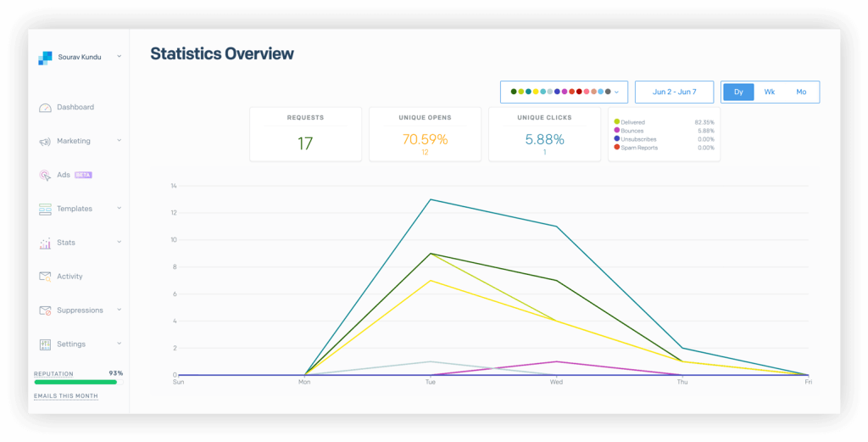Click the Delivered percentage 82.35%
This screenshot has width=868, height=442.
tap(704, 122)
